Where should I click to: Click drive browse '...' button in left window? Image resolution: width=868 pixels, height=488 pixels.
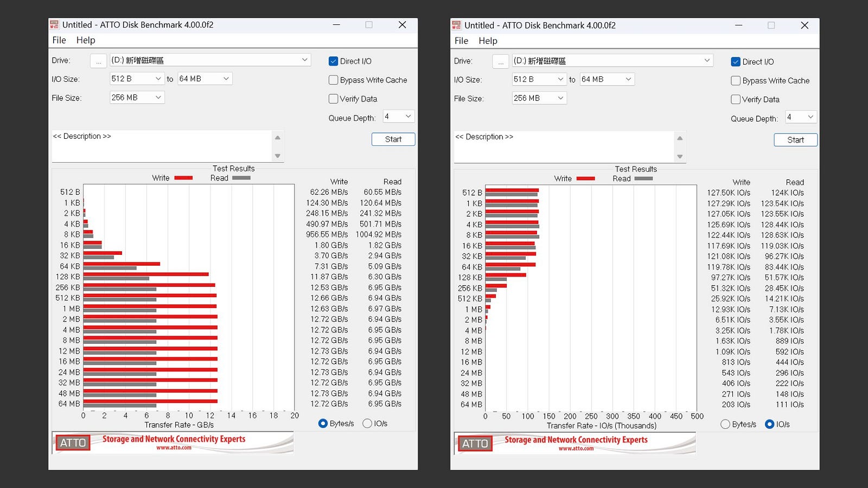click(x=98, y=61)
